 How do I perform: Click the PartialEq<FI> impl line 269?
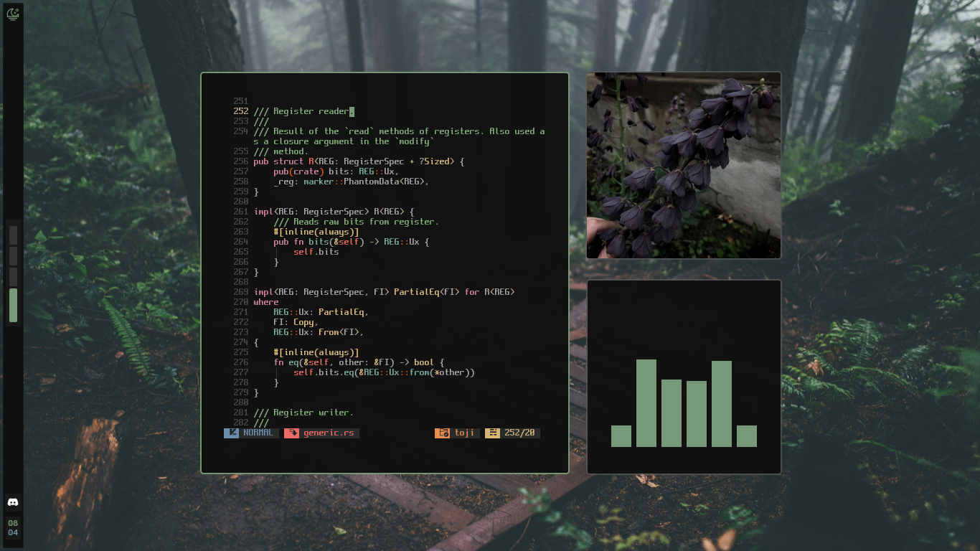(x=384, y=292)
